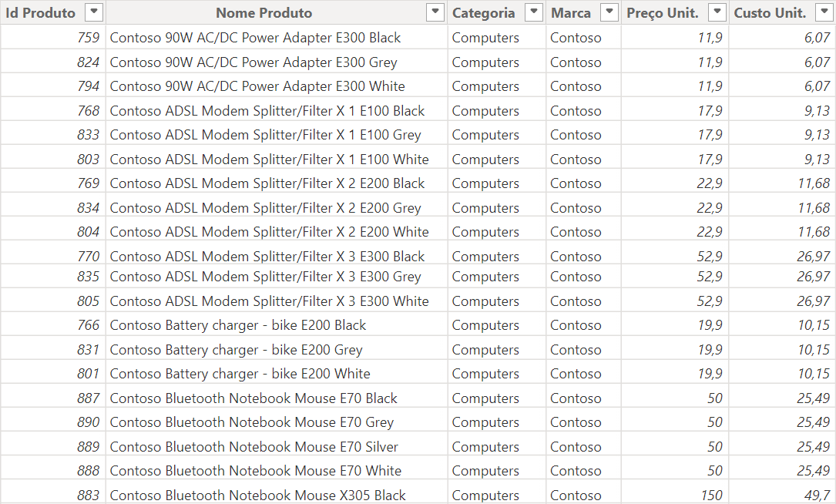Select 'Contoso Battery charger - bike E200 White'
Image resolution: width=836 pixels, height=504 pixels.
click(x=240, y=374)
